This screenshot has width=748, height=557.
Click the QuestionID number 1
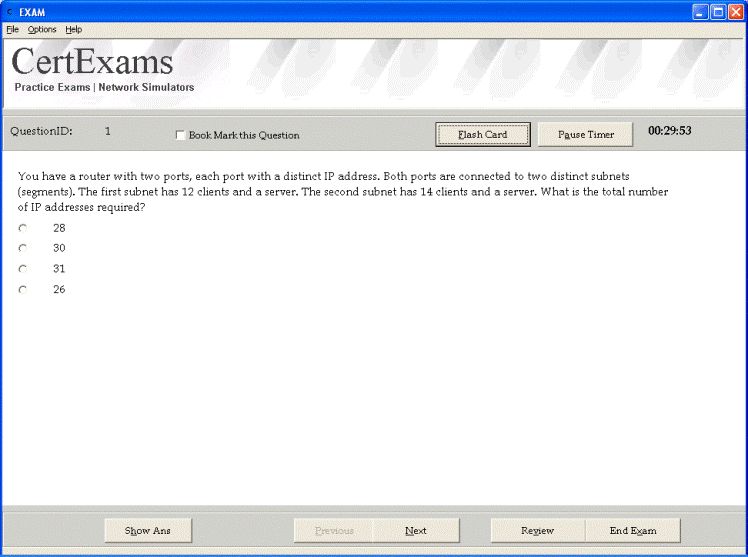[108, 131]
